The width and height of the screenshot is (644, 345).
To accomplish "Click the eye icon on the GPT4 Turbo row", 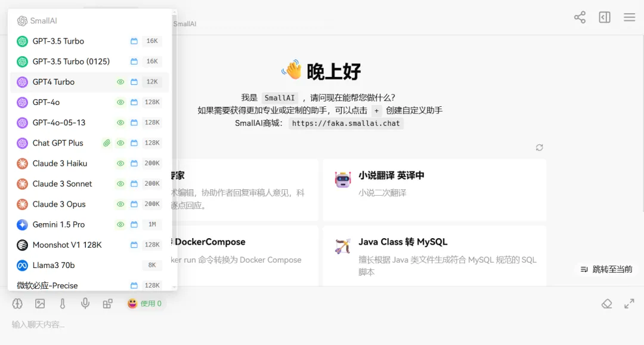I will pyautogui.click(x=120, y=82).
